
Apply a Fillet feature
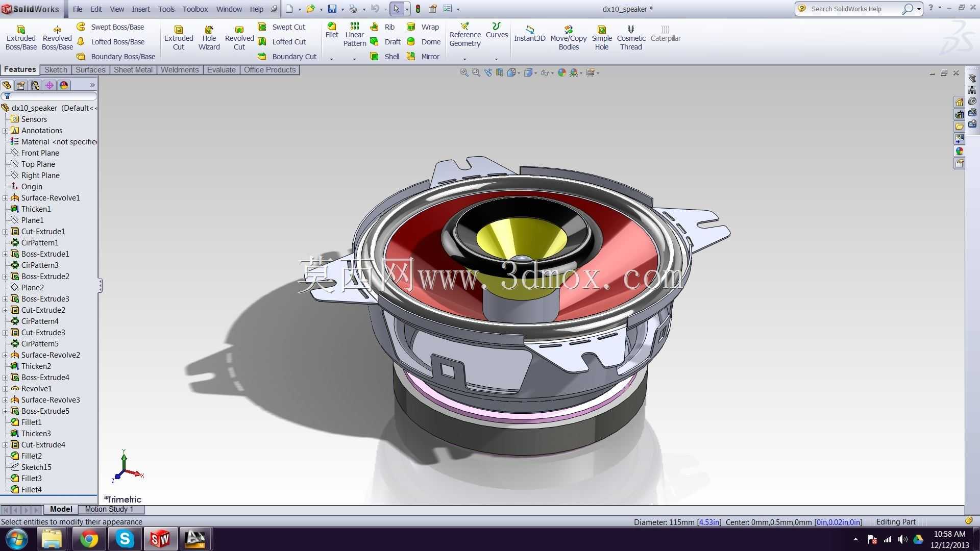(x=332, y=31)
